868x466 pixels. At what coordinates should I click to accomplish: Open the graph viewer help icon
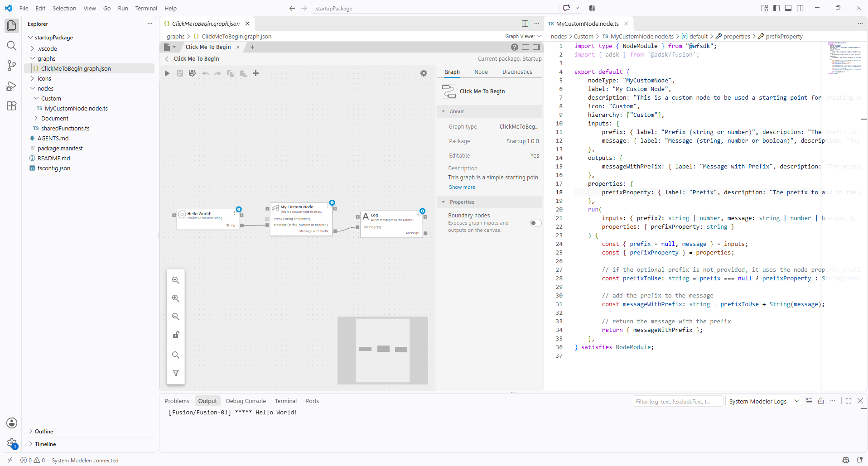(515, 47)
